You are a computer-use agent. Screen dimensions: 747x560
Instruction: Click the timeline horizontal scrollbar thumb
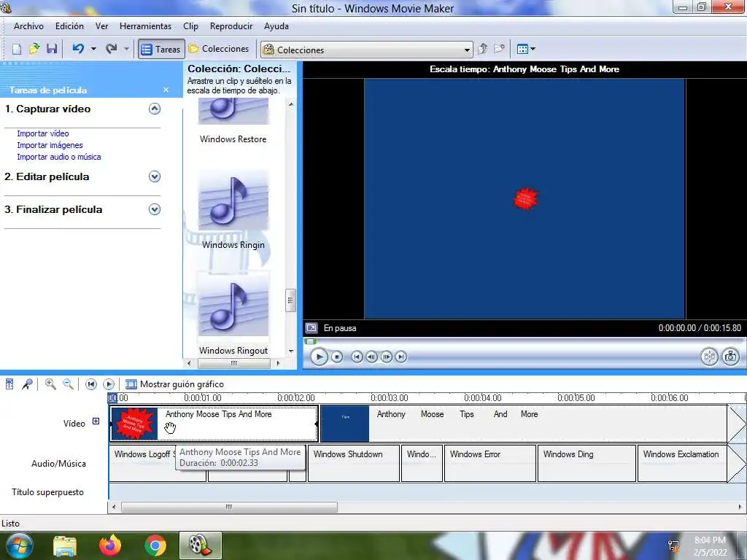click(229, 507)
